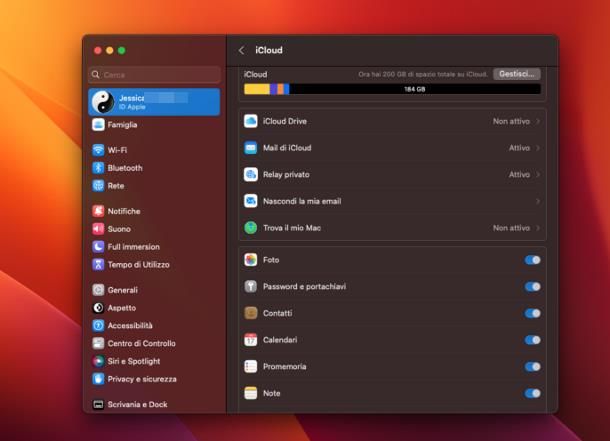This screenshot has width=610, height=441.
Task: Select the Bluetooth icon in sidebar
Action: [98, 168]
